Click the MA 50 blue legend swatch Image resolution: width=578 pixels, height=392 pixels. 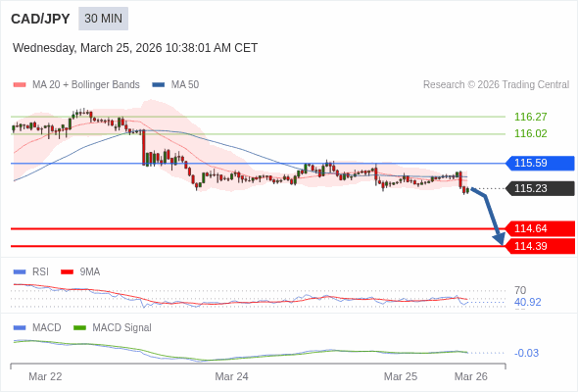click(159, 85)
